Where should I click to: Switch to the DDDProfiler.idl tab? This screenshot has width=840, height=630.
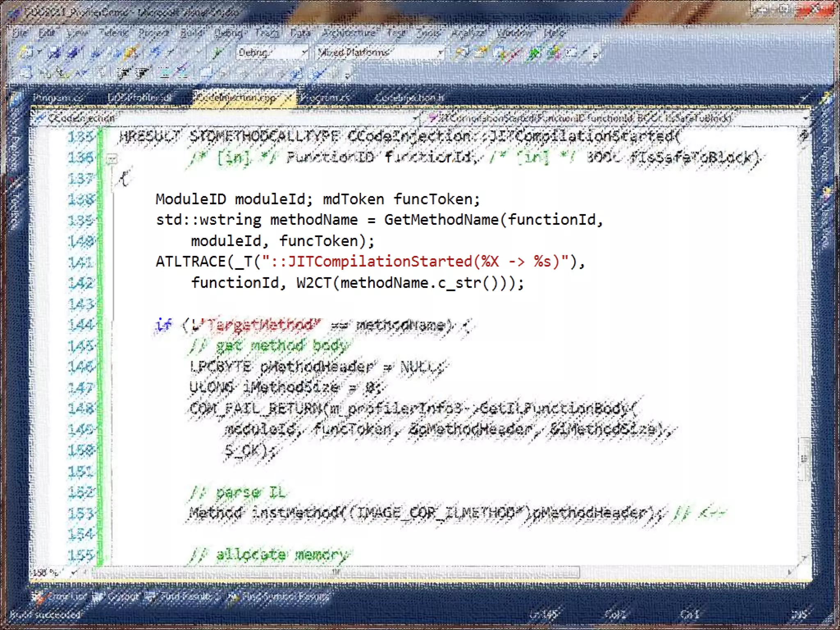(x=139, y=98)
